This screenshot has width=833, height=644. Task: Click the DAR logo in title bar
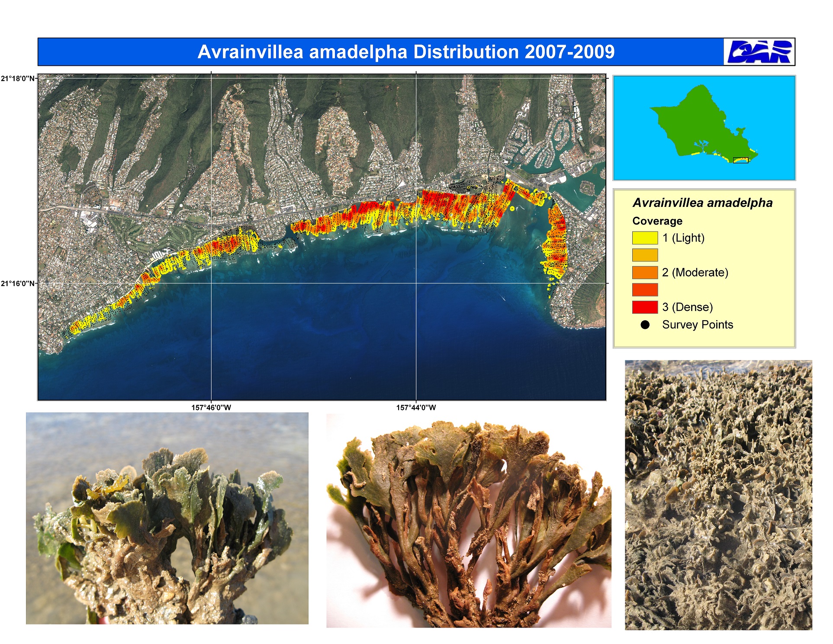[x=759, y=52]
